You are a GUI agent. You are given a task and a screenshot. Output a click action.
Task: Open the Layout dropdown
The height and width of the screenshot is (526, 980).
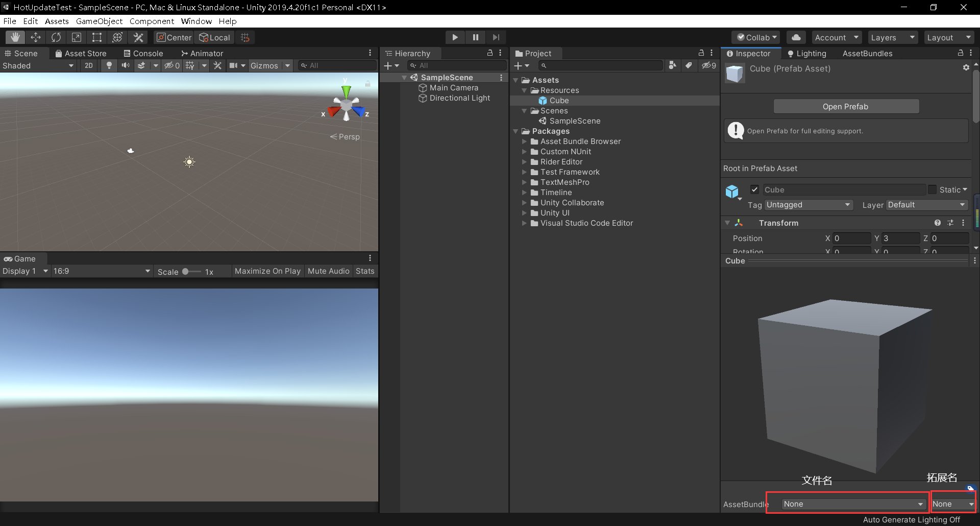point(948,37)
